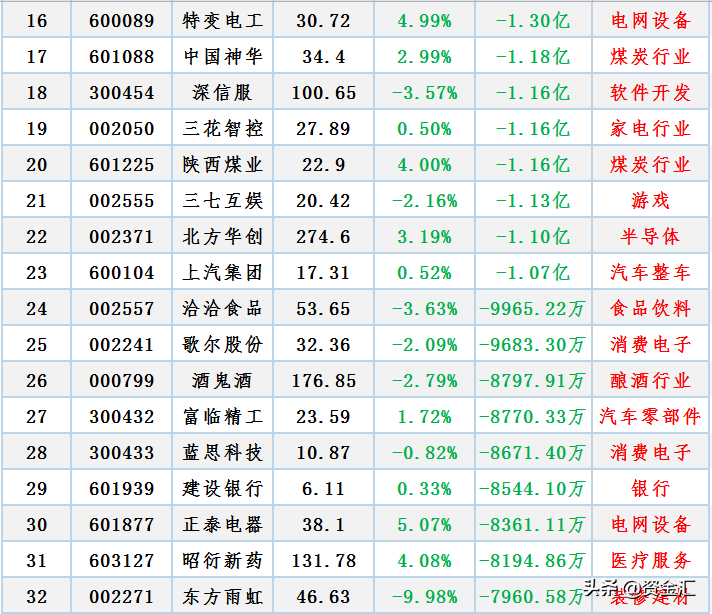Screen dimensions: 712x614
Task: Click net flow -1.07亿
Action: pyautogui.click(x=533, y=273)
